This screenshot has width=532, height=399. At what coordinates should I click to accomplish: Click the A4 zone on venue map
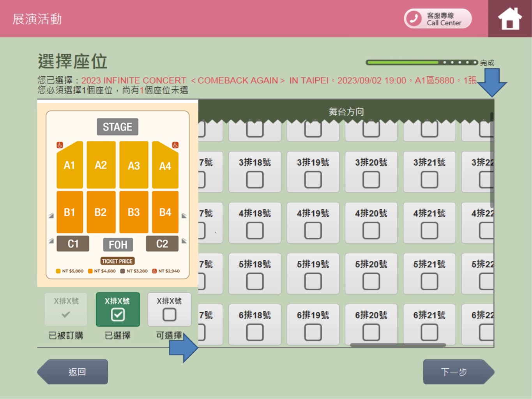(165, 166)
